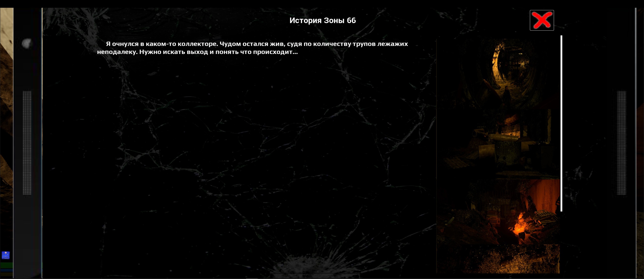644x279 pixels.
Task: Click the light gray right bezel edge line
Action: 636,141
